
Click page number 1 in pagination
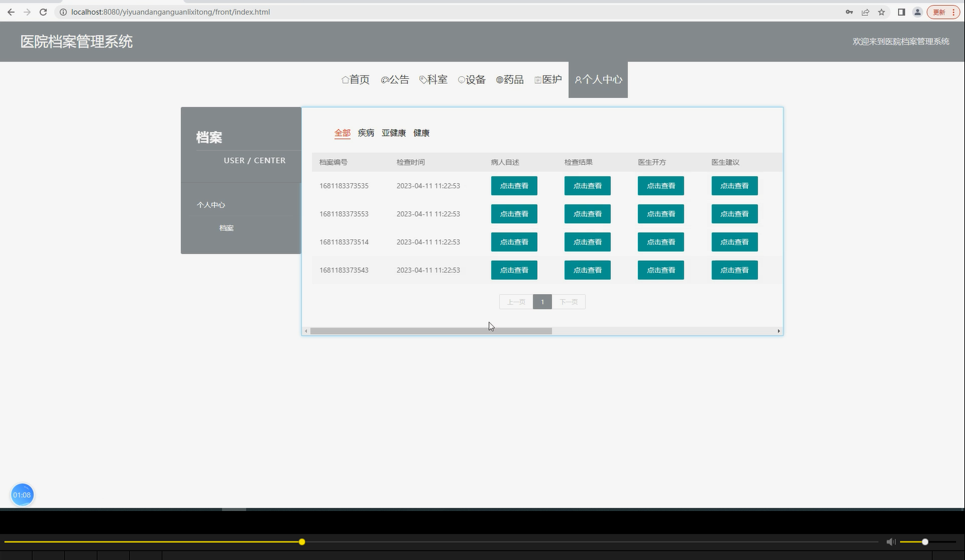coord(542,302)
